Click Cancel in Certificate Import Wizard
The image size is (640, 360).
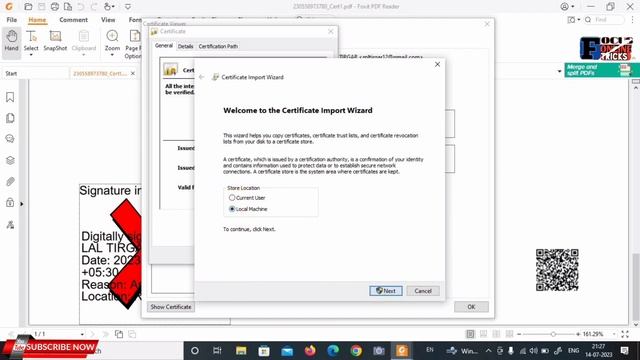pyautogui.click(x=423, y=291)
